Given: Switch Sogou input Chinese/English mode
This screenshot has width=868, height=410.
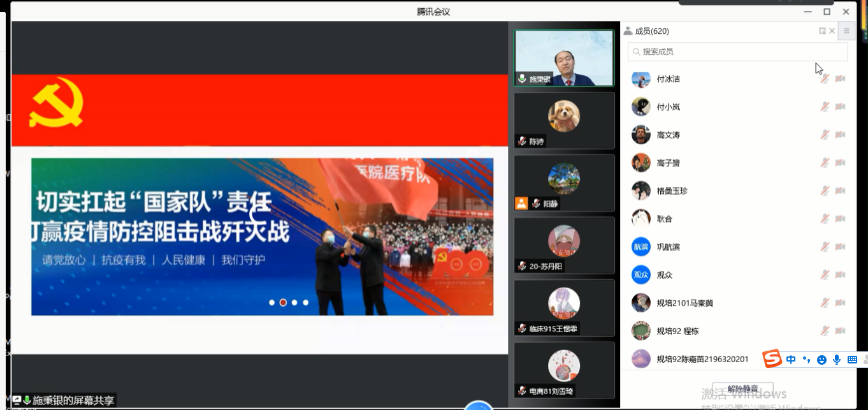Looking at the screenshot, I should pos(791,360).
